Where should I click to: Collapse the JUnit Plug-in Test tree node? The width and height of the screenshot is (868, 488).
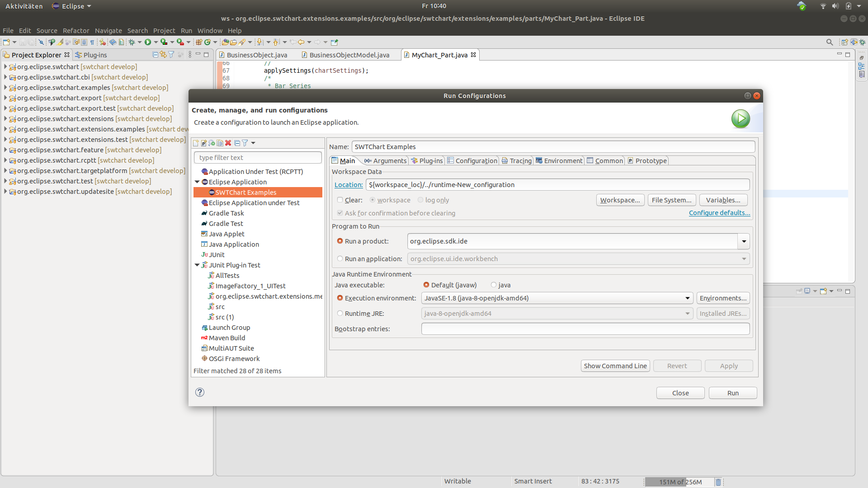197,265
